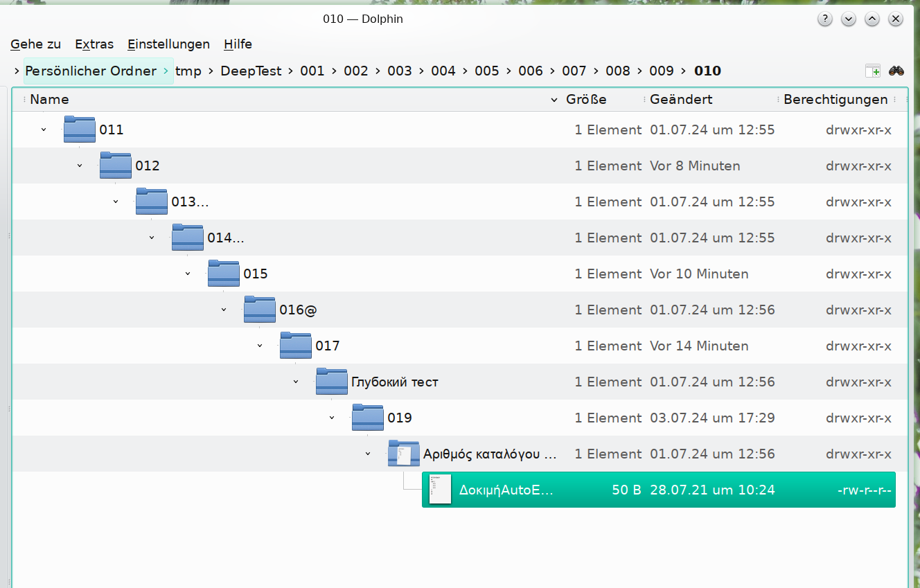Navigate to DeepTest in breadcrumb
The image size is (920, 588).
pyautogui.click(x=251, y=71)
